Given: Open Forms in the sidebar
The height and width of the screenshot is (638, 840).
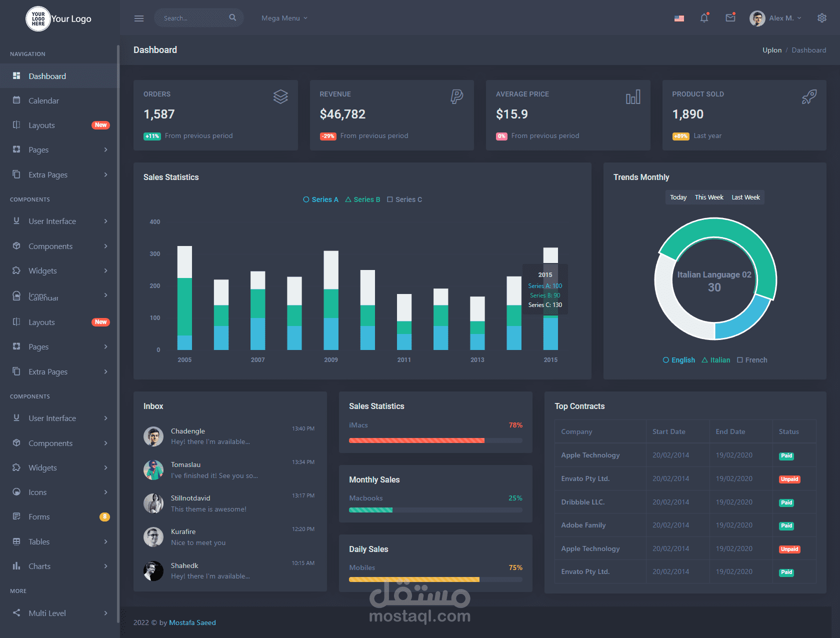Looking at the screenshot, I should tap(59, 516).
